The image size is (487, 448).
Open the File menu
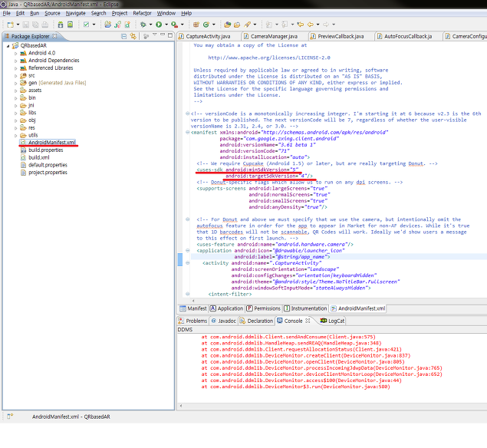pyautogui.click(x=7, y=13)
